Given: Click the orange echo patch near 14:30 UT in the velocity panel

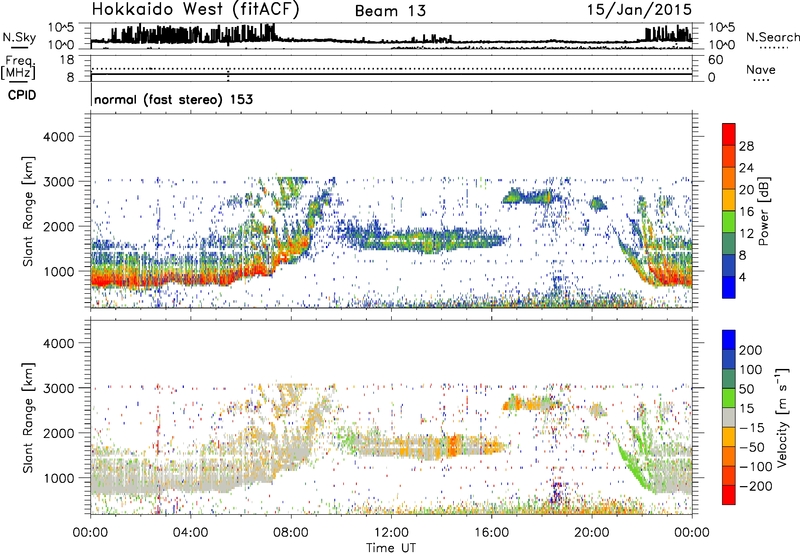Looking at the screenshot, I should click(453, 445).
